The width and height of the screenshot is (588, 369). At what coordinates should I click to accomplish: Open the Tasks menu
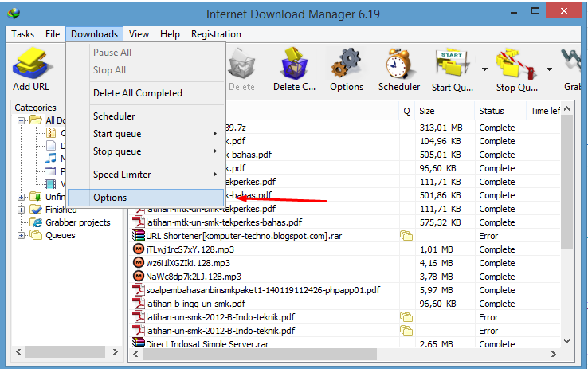pos(22,34)
